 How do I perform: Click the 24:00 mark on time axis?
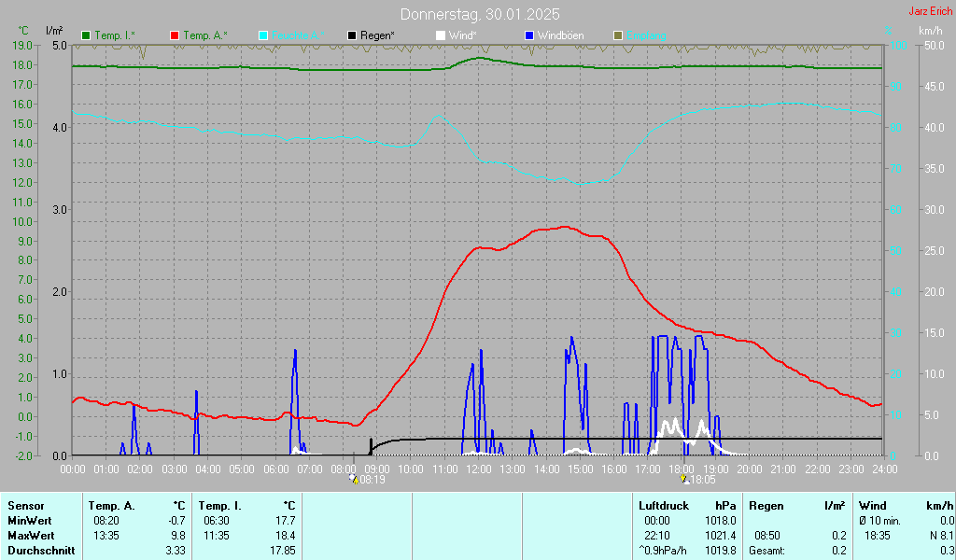click(885, 468)
